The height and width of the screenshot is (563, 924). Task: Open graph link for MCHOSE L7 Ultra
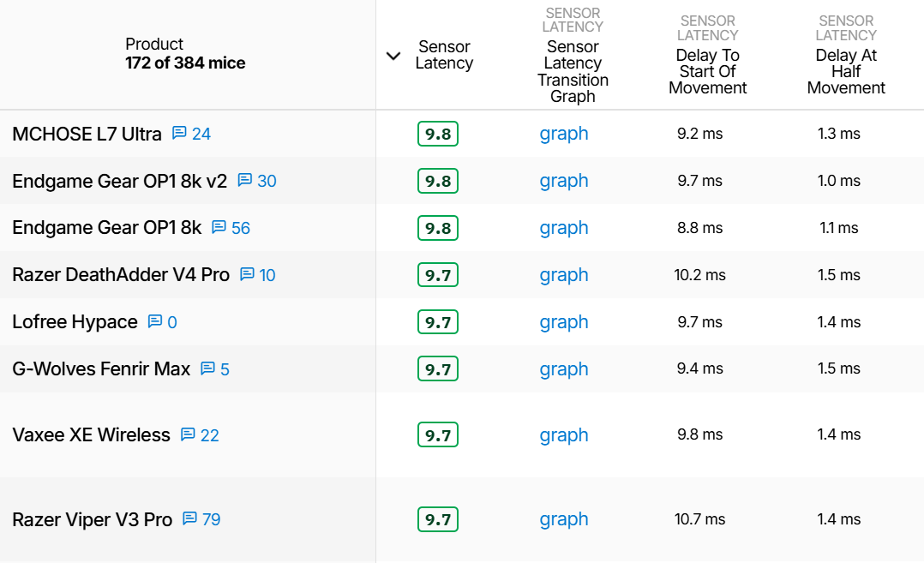pyautogui.click(x=564, y=134)
